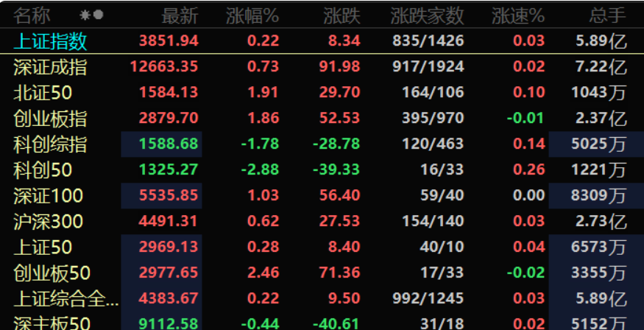
Task: Click the 917/1924 advancers/decliners cell
Action: point(428,66)
